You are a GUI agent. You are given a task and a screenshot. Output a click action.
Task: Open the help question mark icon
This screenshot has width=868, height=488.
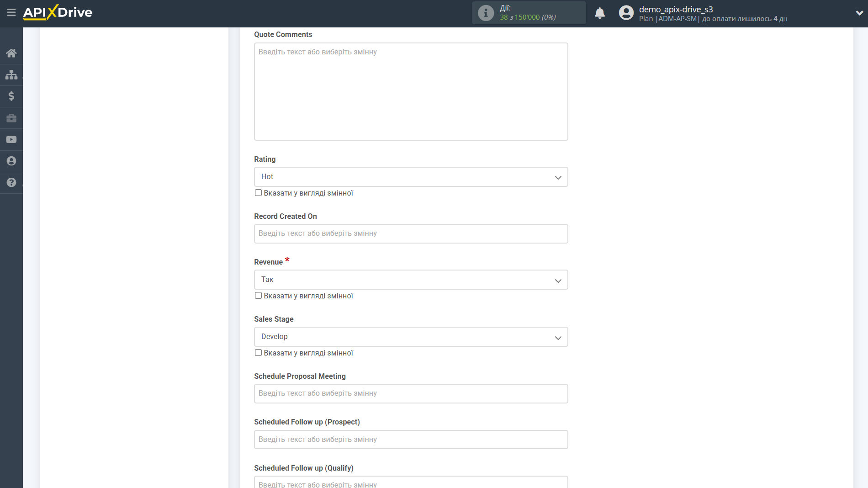(11, 182)
